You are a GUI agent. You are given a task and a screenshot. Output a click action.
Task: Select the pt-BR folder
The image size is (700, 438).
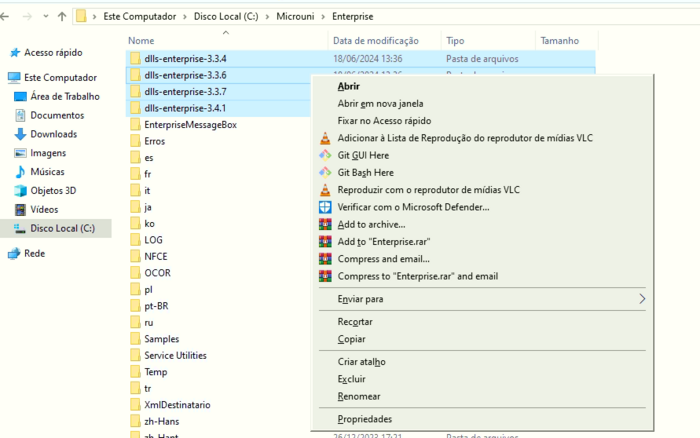coord(156,306)
